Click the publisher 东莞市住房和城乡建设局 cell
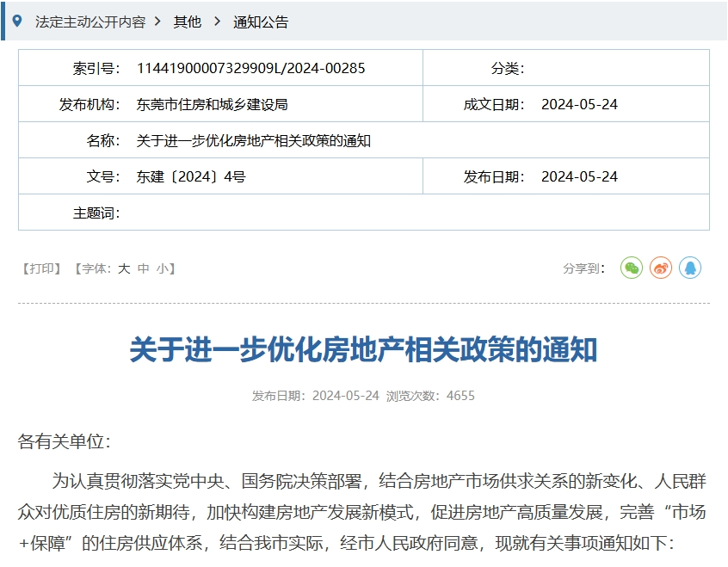The height and width of the screenshot is (567, 728). 212,104
